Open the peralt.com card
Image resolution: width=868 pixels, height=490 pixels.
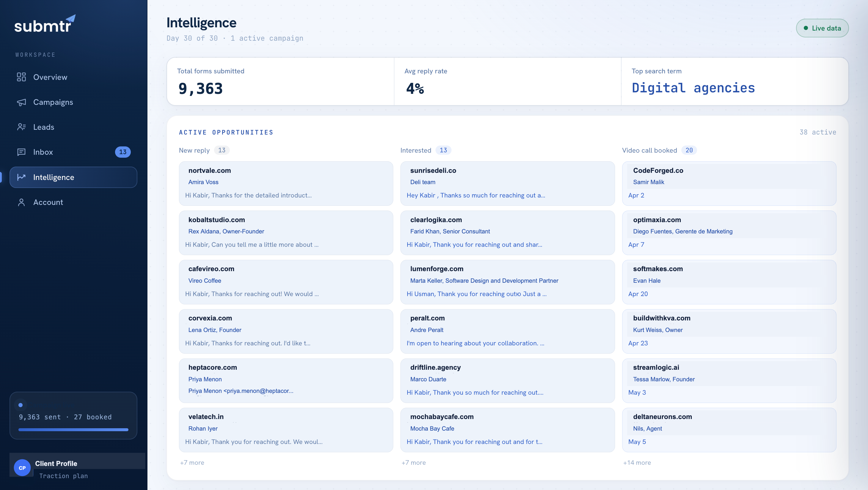coord(507,331)
